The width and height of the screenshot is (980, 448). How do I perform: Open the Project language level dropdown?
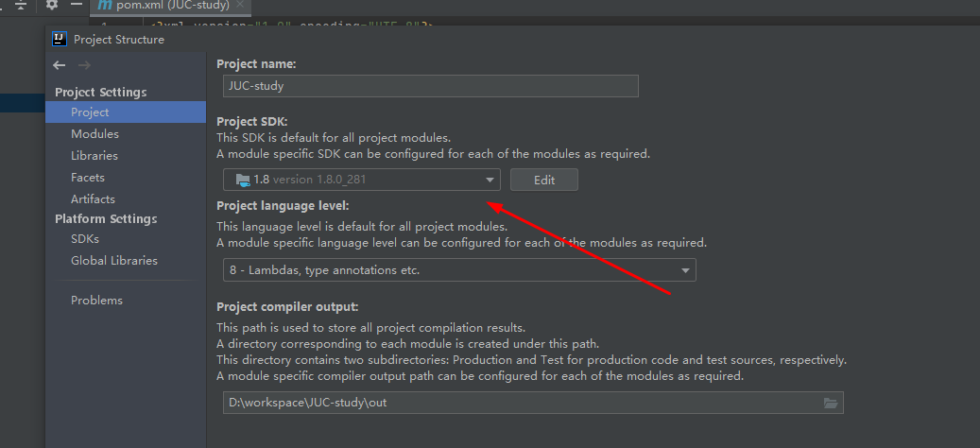pyautogui.click(x=458, y=270)
